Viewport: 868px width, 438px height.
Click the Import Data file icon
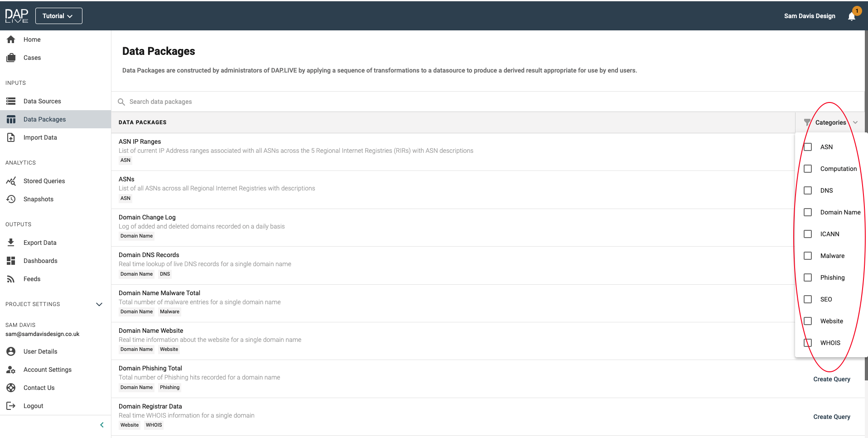tap(11, 137)
